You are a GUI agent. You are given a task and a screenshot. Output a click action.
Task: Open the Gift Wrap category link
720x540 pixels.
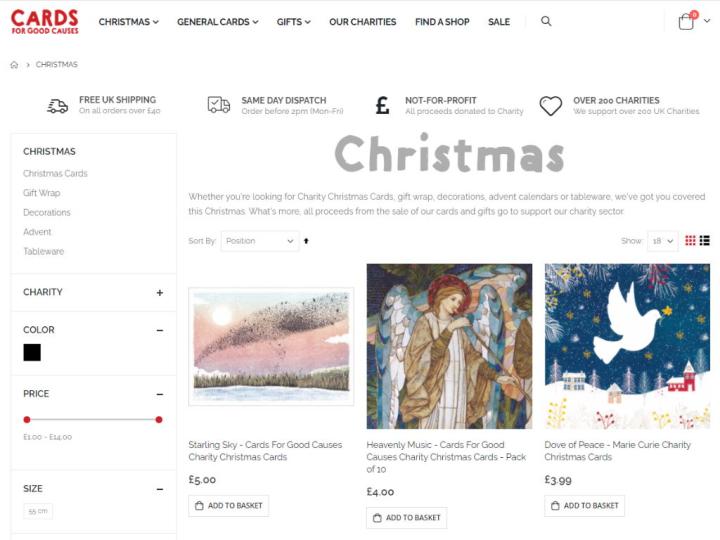click(42, 193)
